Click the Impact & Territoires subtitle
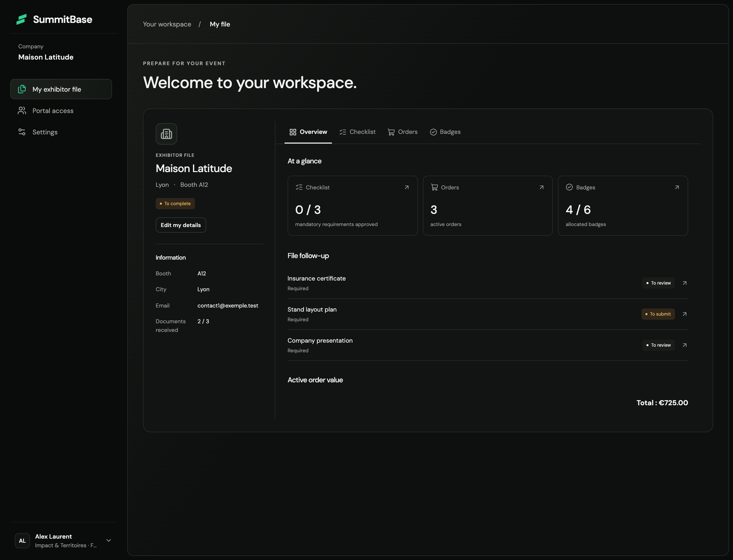 pos(66,545)
